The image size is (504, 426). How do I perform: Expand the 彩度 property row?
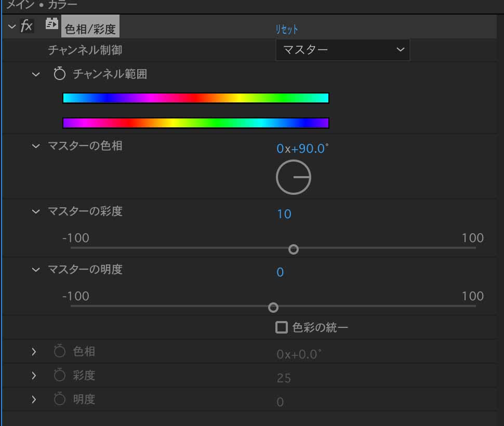[34, 375]
